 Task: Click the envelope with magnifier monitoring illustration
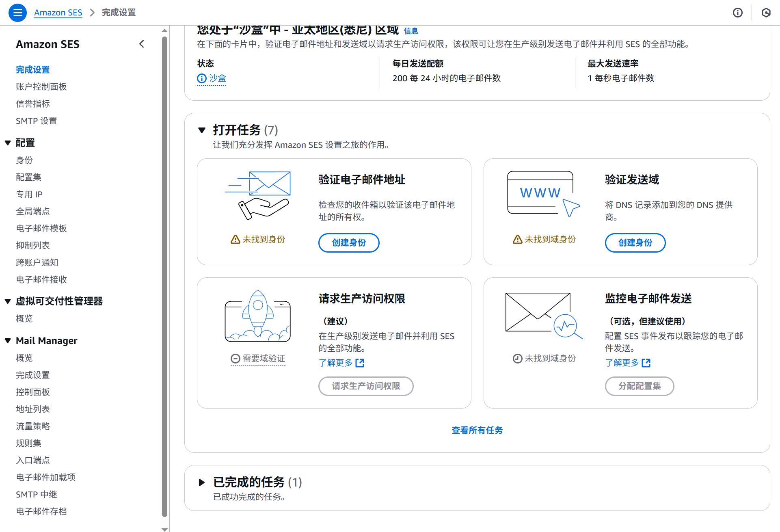[x=544, y=316]
